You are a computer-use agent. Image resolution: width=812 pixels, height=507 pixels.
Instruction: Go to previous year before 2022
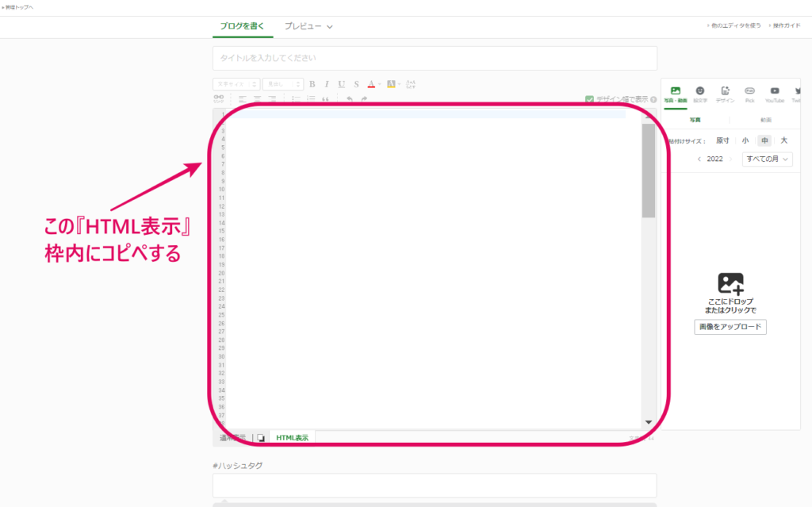[x=699, y=159]
